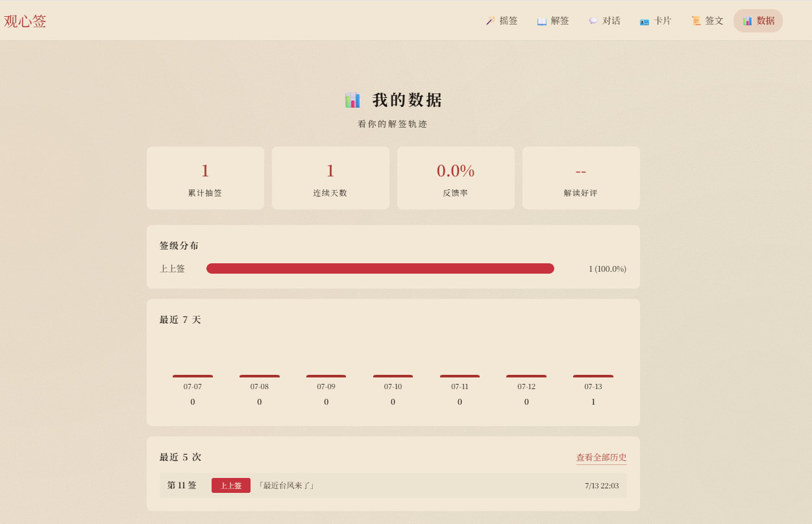812x524 pixels.
Task: Click the card icon beside 卡片
Action: coord(645,21)
